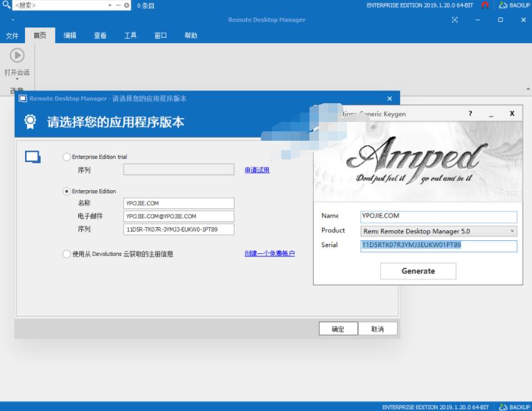This screenshot has width=532, height=411.
Task: Minimize the Generic Keygen window
Action: point(491,114)
